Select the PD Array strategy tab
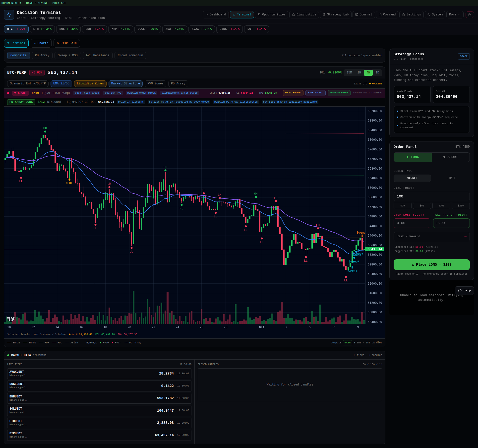Viewport: 478px width, 448px height. click(42, 56)
